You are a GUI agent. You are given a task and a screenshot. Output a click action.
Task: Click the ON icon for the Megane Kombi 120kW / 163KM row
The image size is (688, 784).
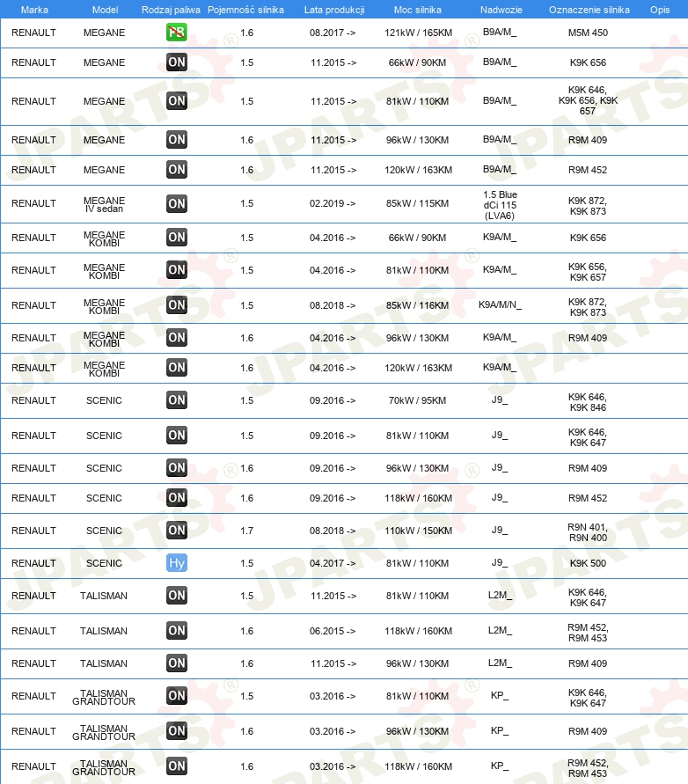177,368
